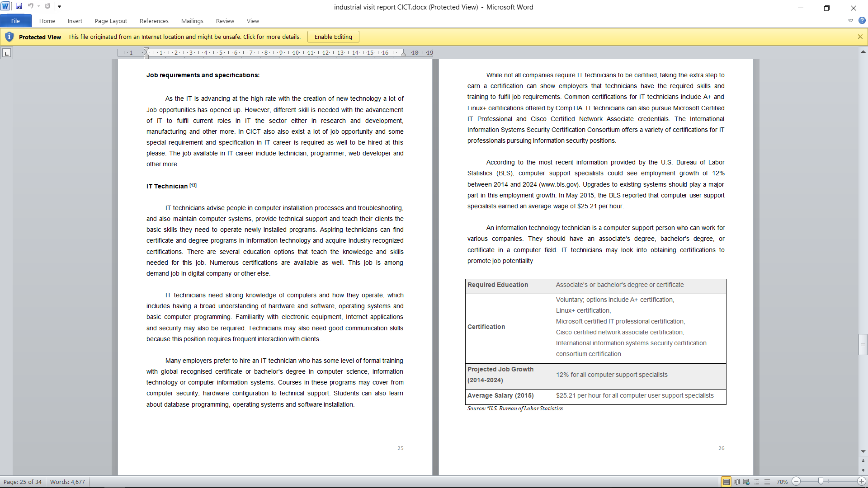The width and height of the screenshot is (868, 488).
Task: Close the Protected View message bar
Action: click(860, 37)
